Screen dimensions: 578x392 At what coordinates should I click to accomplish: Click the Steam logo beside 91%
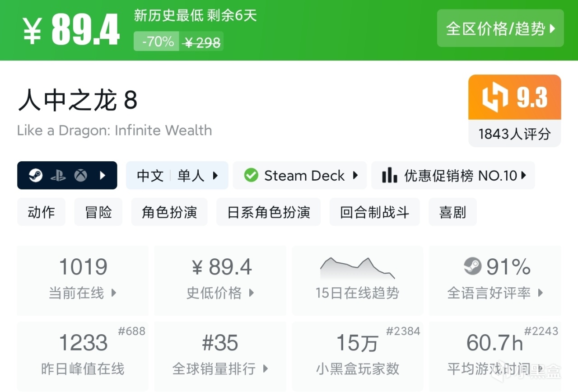[473, 266]
